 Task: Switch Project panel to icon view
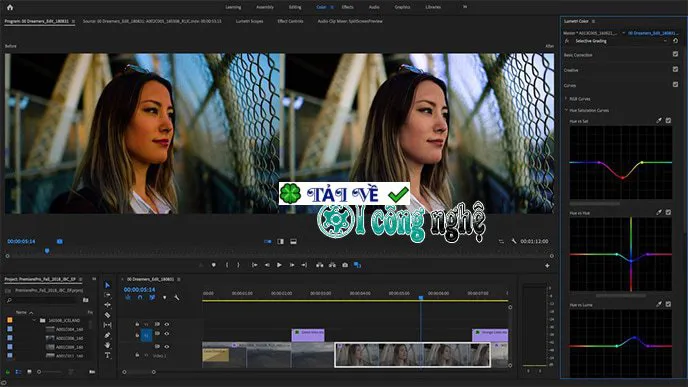(29, 372)
